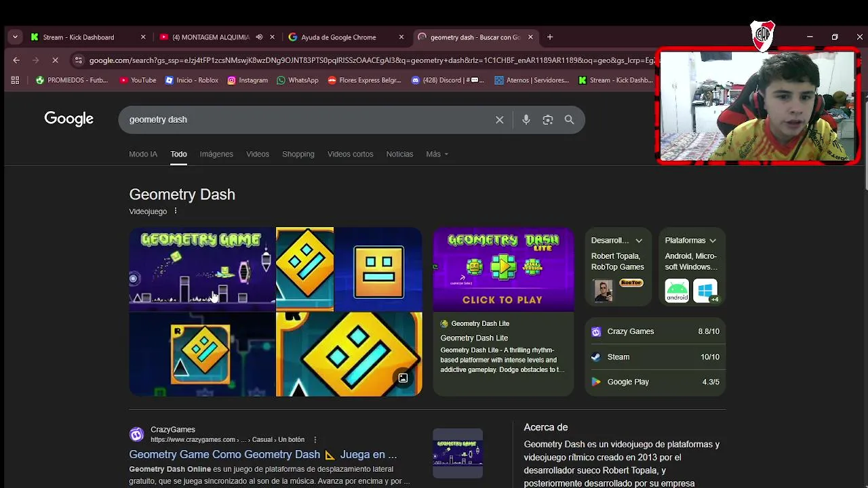Submit search with the magnifying glass icon
This screenshot has width=868, height=488.
[x=570, y=120]
